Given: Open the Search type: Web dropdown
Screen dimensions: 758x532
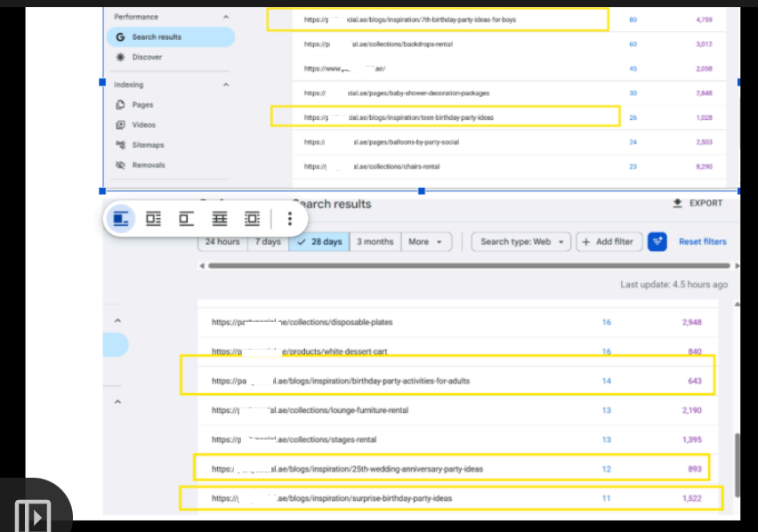Looking at the screenshot, I should (521, 242).
